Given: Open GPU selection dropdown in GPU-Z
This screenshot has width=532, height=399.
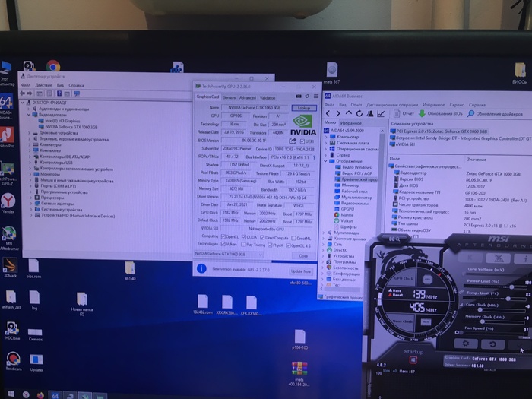Looking at the screenshot, I should tap(228, 254).
